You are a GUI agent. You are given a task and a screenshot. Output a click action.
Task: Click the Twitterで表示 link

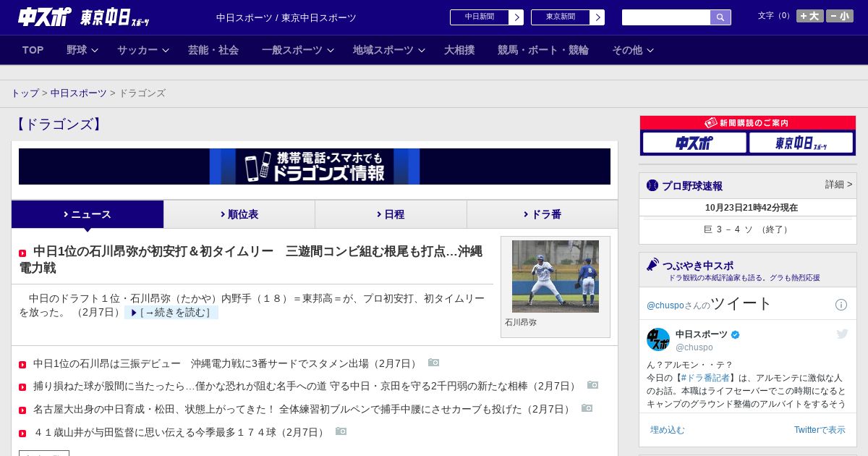820,430
